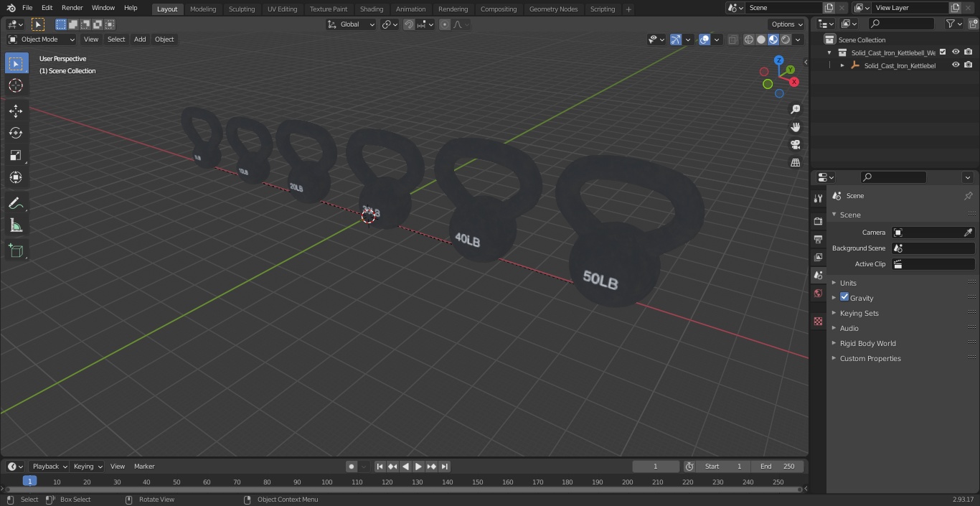Activate the Scale tool
This screenshot has height=506, width=980.
click(16, 155)
